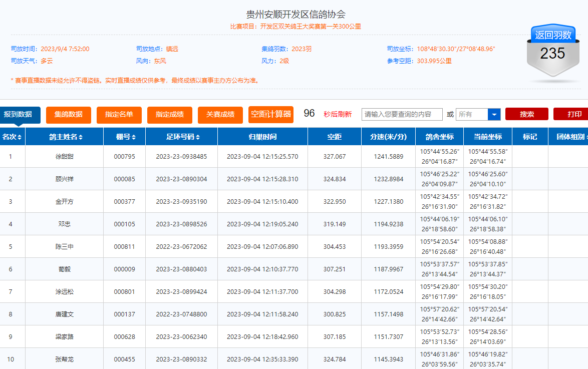Open the 空距计算器 tool
Image resolution: width=588 pixels, height=369 pixels.
coord(270,114)
